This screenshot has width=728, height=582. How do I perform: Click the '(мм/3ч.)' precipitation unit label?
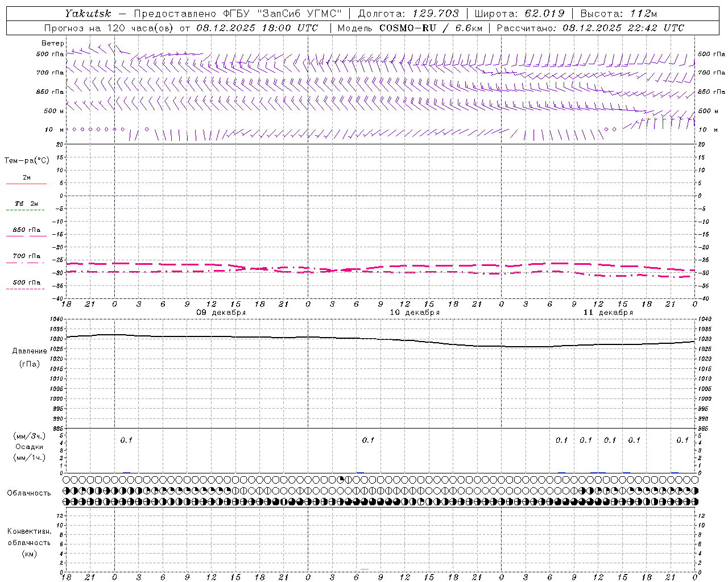(x=29, y=436)
